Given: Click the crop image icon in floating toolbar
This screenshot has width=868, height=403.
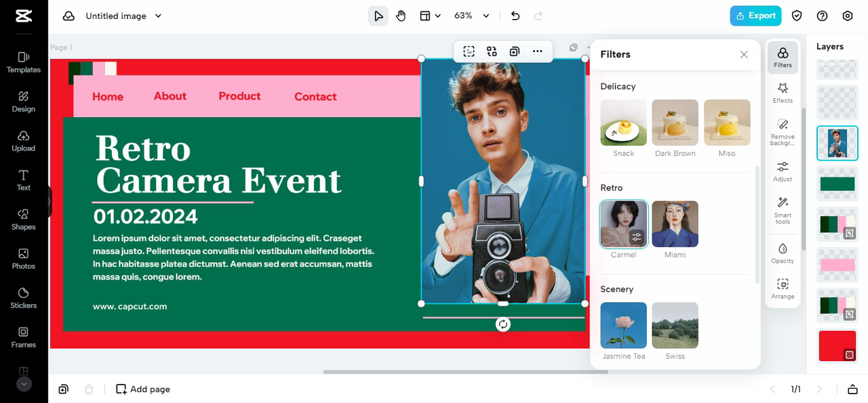Looking at the screenshot, I should tap(469, 51).
